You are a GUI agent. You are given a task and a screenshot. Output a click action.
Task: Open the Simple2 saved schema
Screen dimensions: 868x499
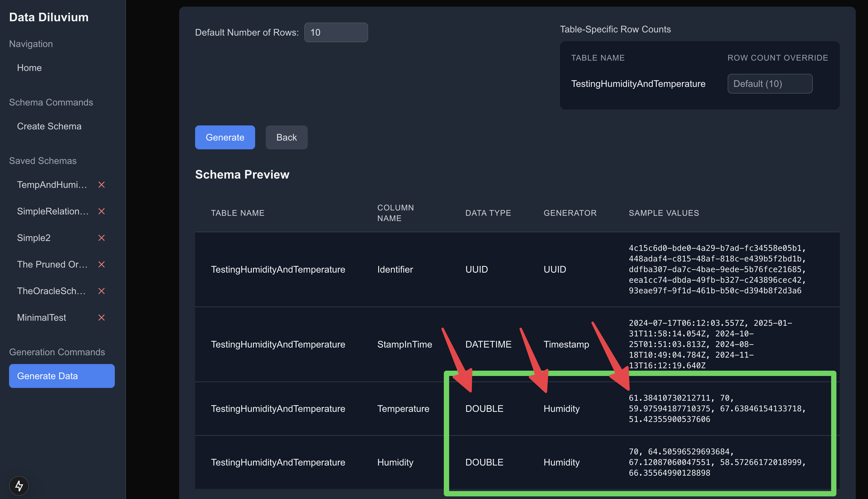coord(33,238)
